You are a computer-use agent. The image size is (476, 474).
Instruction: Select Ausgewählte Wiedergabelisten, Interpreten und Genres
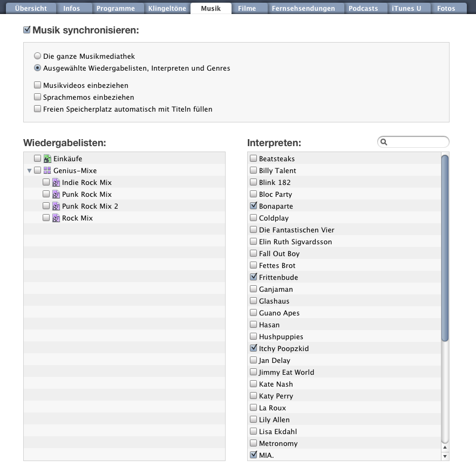pyautogui.click(x=37, y=68)
